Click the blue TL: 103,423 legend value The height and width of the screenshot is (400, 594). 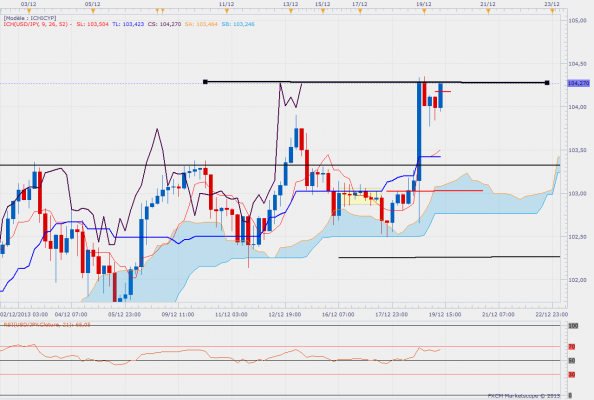pyautogui.click(x=128, y=24)
